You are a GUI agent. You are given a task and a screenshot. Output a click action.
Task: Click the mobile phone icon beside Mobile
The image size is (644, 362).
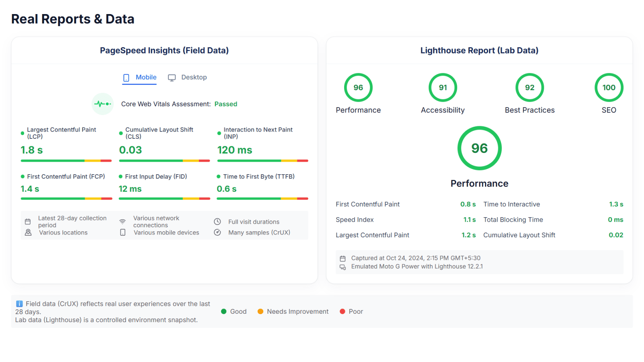(126, 78)
